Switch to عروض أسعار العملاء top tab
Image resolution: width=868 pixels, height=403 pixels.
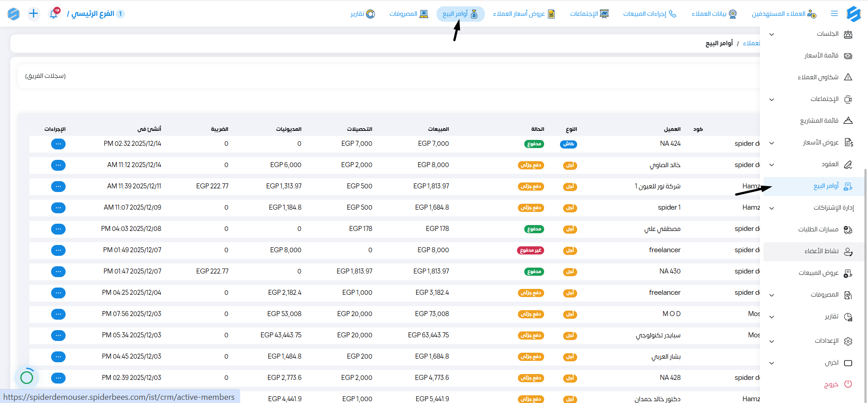tap(524, 14)
